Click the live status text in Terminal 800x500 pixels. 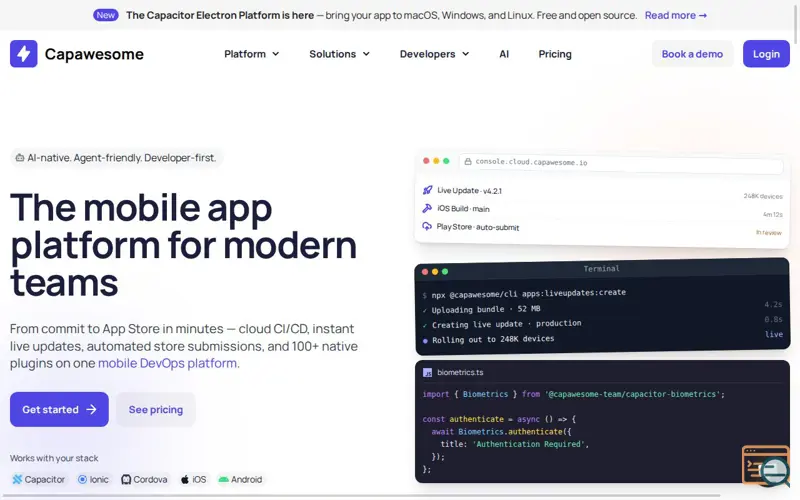(773, 334)
